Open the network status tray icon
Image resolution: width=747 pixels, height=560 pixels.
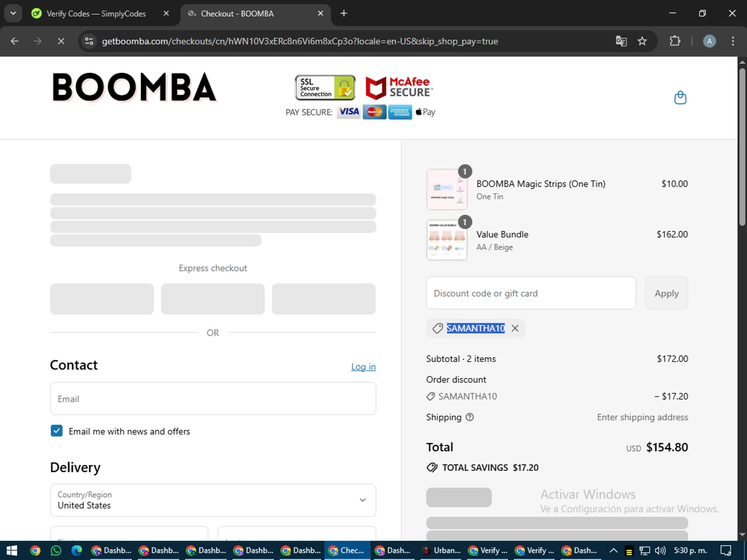645,551
